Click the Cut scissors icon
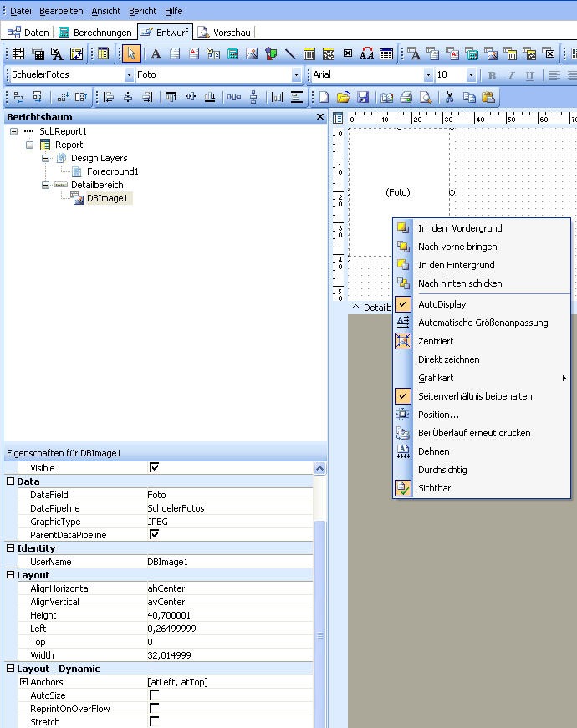This screenshot has height=728, width=577. [449, 97]
